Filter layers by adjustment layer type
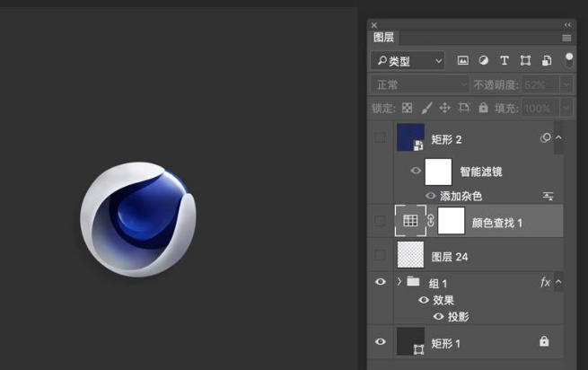The image size is (588, 370). point(483,60)
